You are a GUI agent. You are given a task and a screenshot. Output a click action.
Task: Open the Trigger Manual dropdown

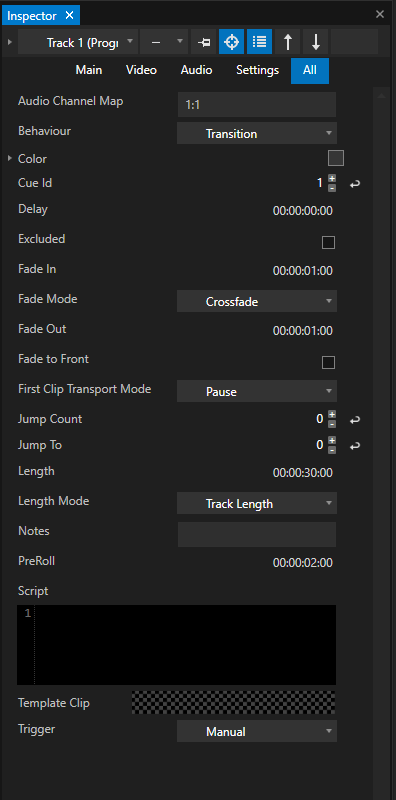[x=257, y=731]
